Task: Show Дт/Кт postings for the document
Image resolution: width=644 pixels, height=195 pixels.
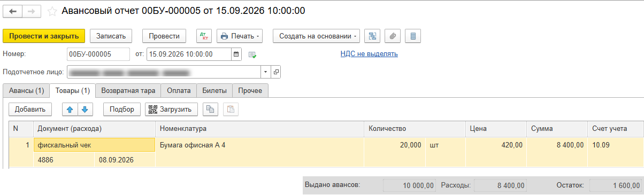Action: (x=204, y=36)
